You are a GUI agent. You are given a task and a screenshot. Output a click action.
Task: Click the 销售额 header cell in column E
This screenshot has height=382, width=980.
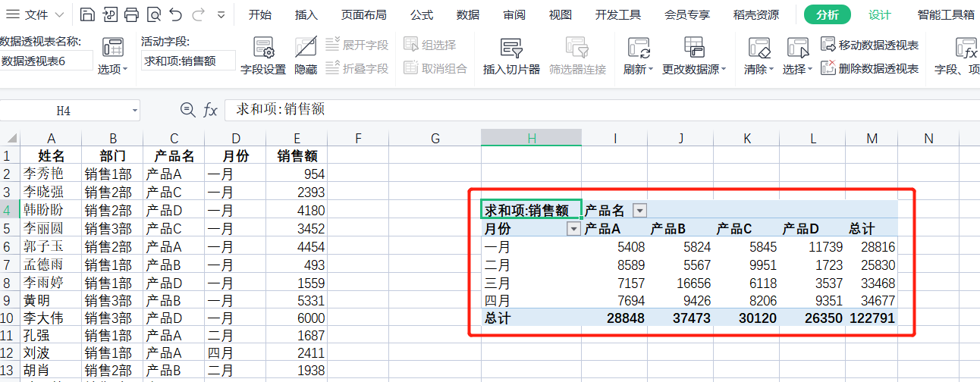coord(297,156)
